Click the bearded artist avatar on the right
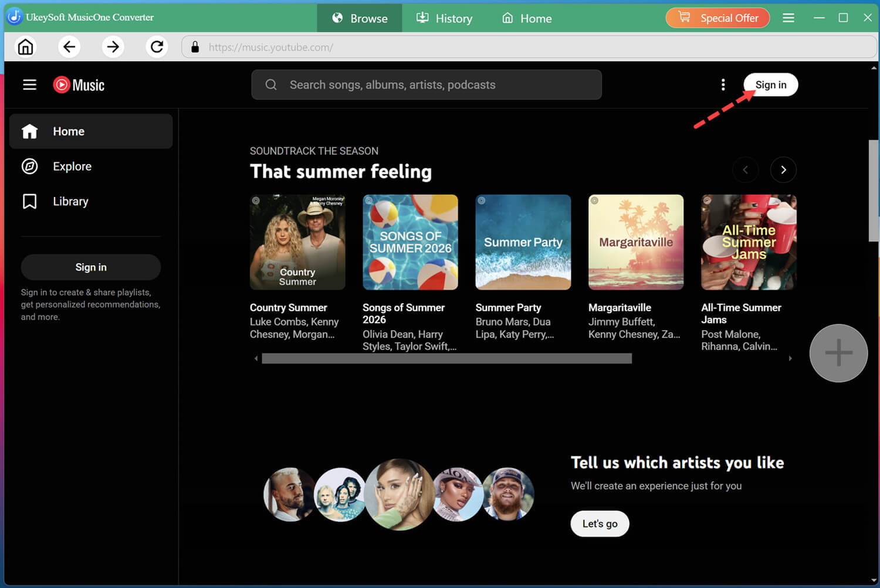 pyautogui.click(x=509, y=494)
